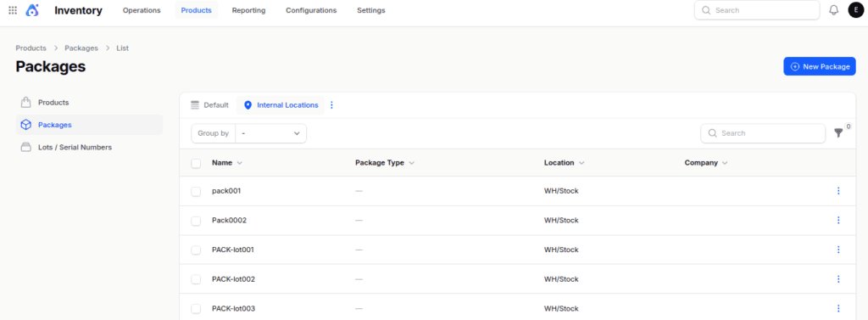
Task: Expand the Package Type column chevron
Action: pos(412,163)
